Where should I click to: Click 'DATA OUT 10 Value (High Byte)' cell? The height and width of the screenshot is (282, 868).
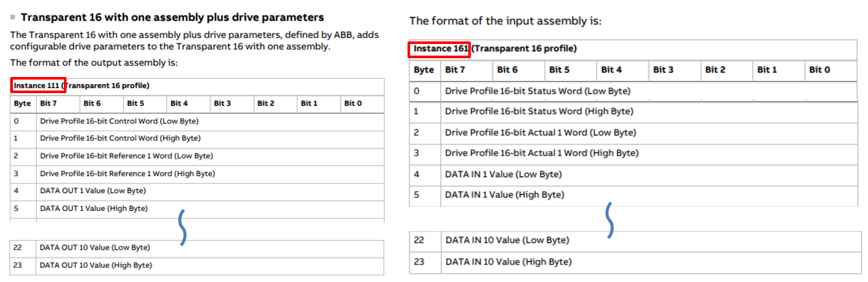(96, 265)
